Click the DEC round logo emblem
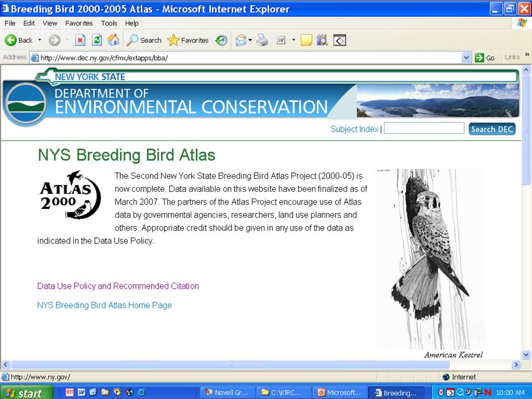532x399 pixels. 25,104
